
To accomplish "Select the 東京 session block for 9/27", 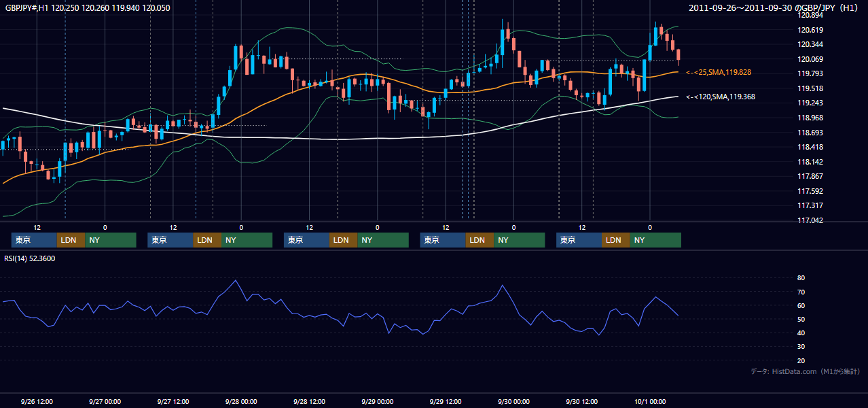I will [170, 240].
